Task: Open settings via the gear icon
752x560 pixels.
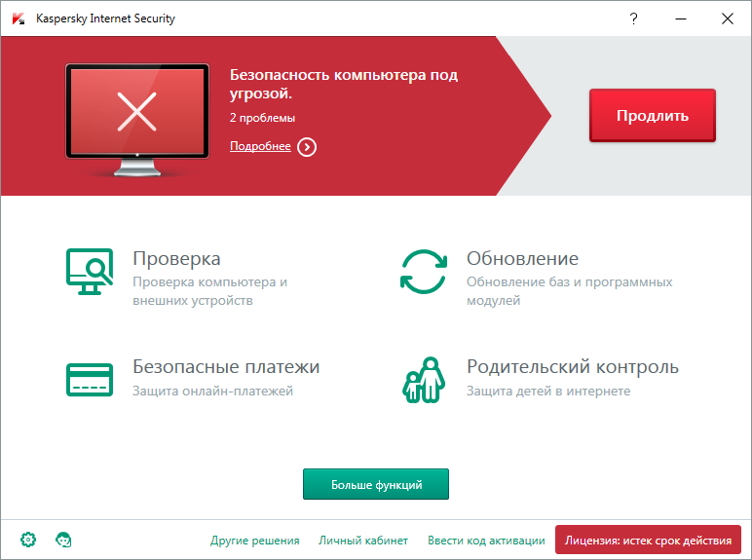Action: point(28,540)
